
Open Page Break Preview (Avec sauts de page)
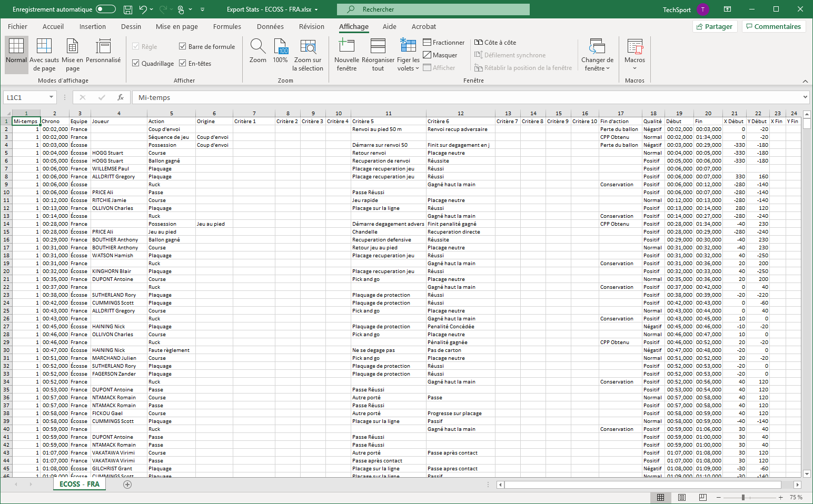[44, 55]
